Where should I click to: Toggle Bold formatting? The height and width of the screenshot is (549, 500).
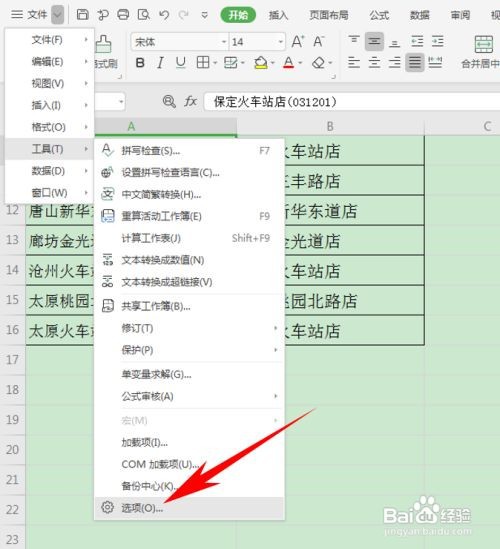tap(140, 63)
